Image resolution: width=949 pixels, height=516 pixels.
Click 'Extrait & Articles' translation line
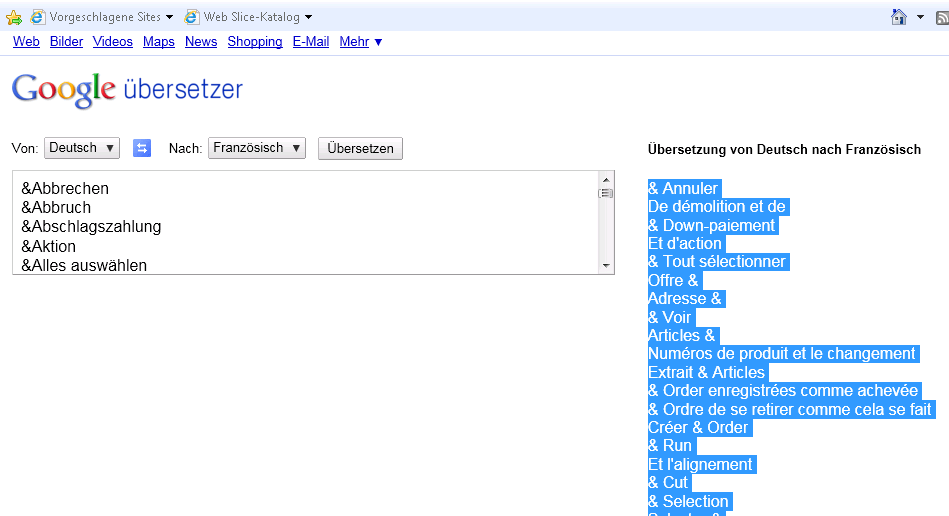[x=707, y=372]
